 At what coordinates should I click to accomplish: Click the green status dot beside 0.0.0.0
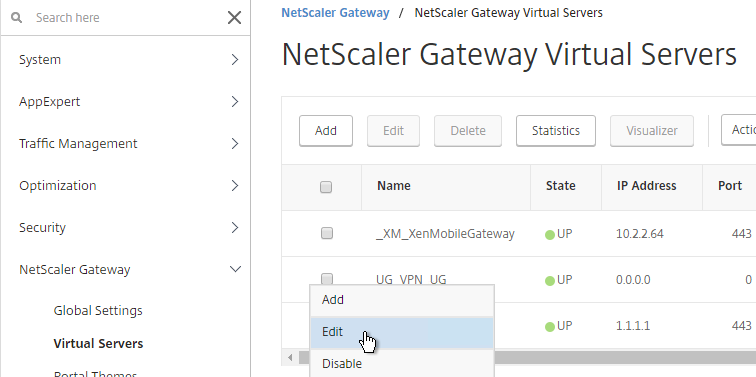coord(550,281)
